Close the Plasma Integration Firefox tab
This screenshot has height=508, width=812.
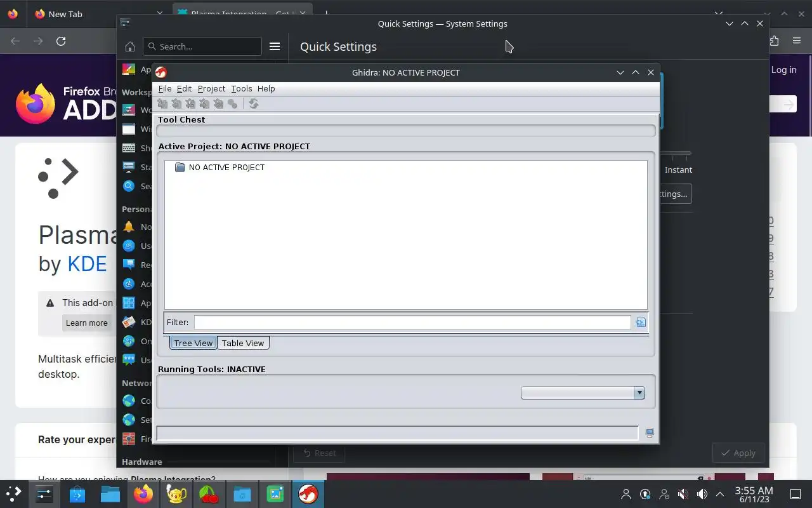point(303,13)
